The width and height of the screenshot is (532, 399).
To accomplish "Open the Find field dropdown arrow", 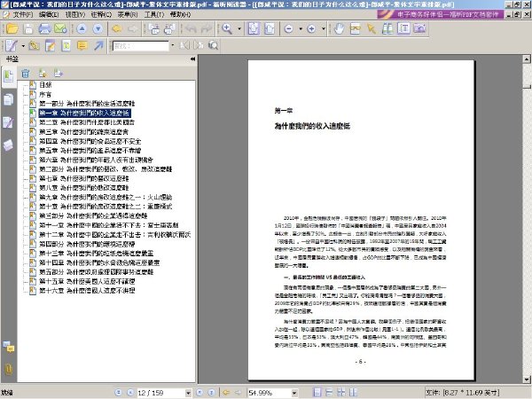I will click(173, 45).
